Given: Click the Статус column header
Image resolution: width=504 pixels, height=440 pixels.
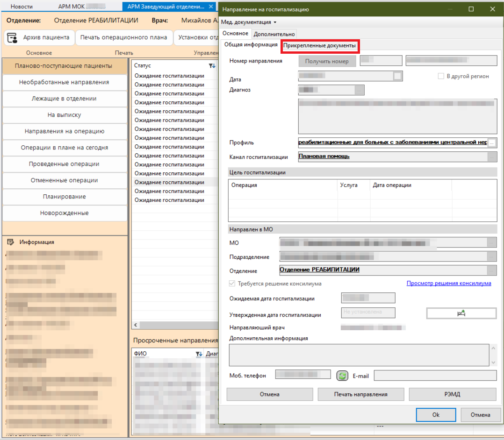Looking at the screenshot, I should click(x=143, y=65).
